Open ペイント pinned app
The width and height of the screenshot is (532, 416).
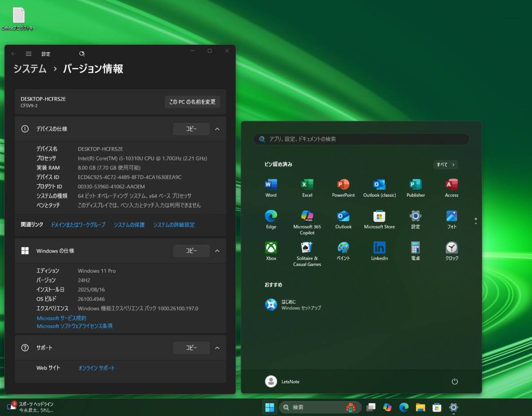tap(343, 251)
